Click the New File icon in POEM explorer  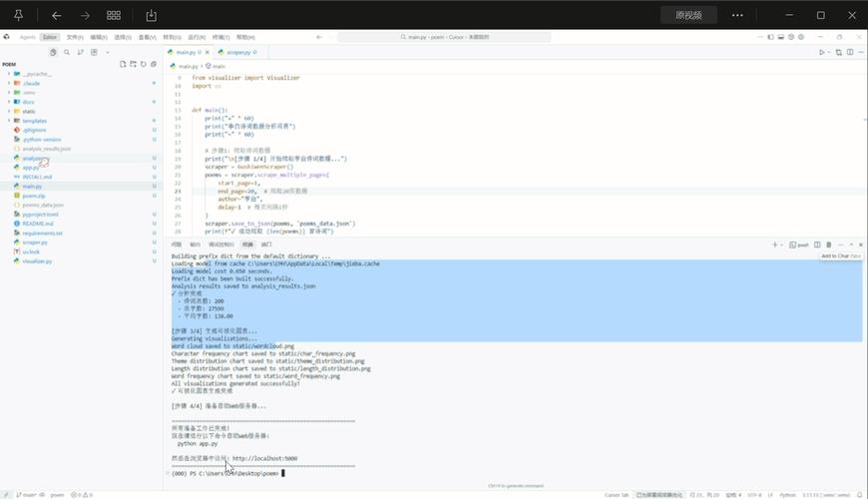click(x=123, y=64)
